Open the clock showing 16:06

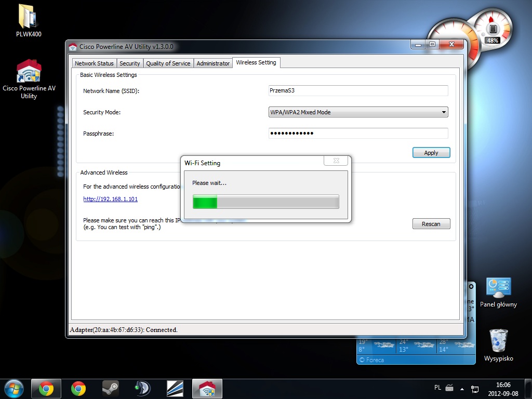point(503,389)
